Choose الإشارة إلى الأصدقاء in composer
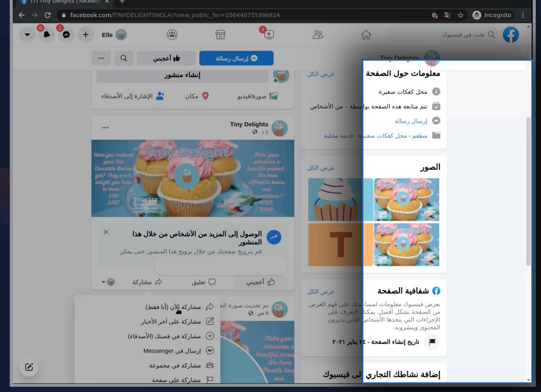 [133, 96]
